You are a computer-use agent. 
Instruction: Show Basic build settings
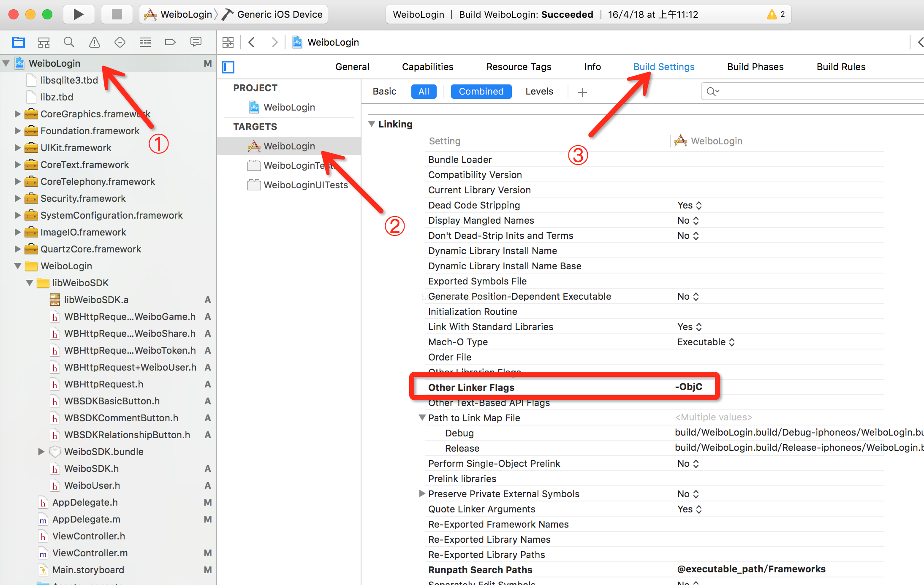point(385,91)
